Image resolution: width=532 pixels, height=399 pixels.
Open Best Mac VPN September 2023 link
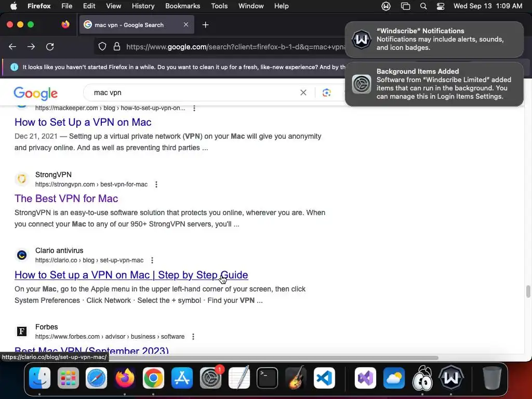point(91,350)
